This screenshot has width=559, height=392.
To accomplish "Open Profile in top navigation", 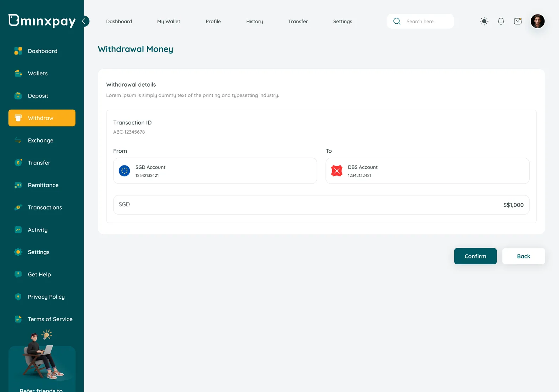I will click(213, 21).
